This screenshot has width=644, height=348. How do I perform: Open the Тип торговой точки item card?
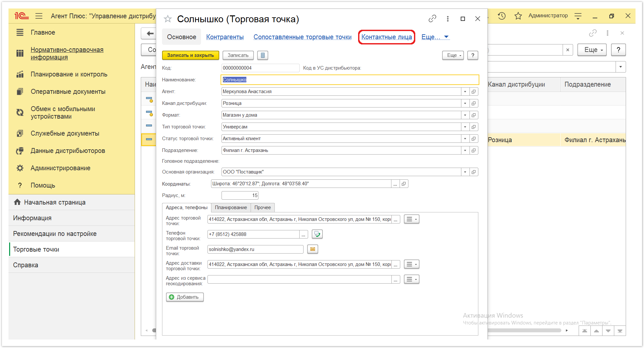point(473,127)
